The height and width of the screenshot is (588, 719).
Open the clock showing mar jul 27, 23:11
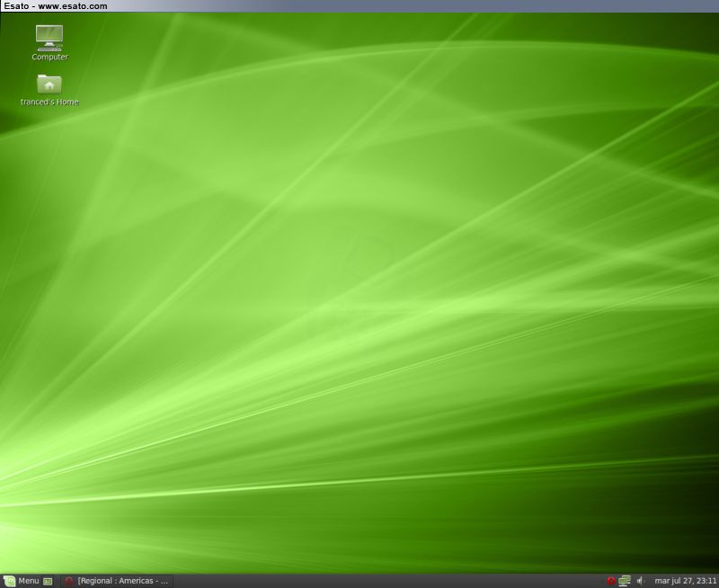[685, 581]
